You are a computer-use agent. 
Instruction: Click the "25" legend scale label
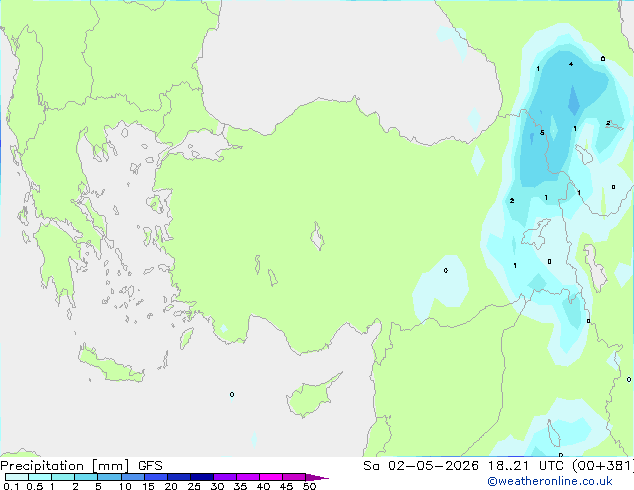[194, 486]
